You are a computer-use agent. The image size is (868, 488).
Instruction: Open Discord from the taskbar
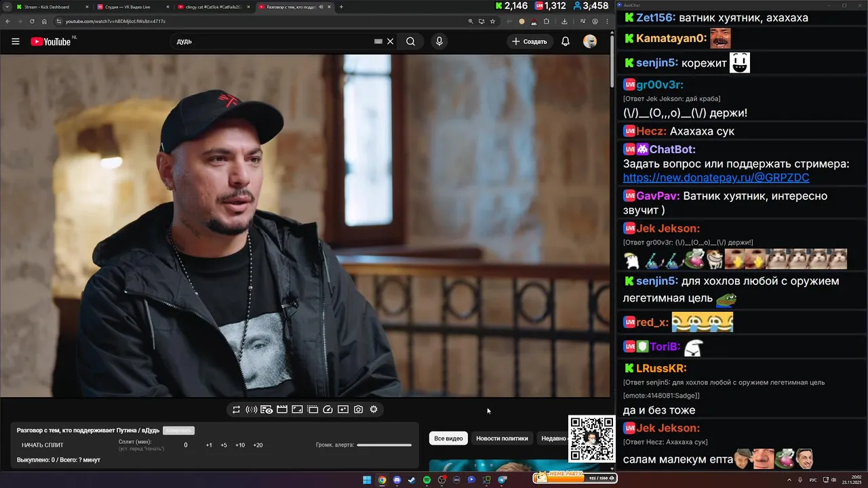coord(397,480)
